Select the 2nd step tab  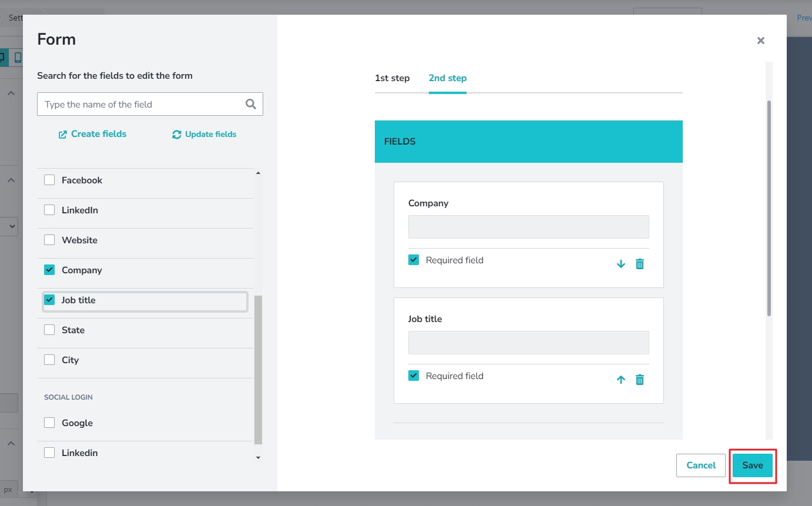click(x=447, y=78)
